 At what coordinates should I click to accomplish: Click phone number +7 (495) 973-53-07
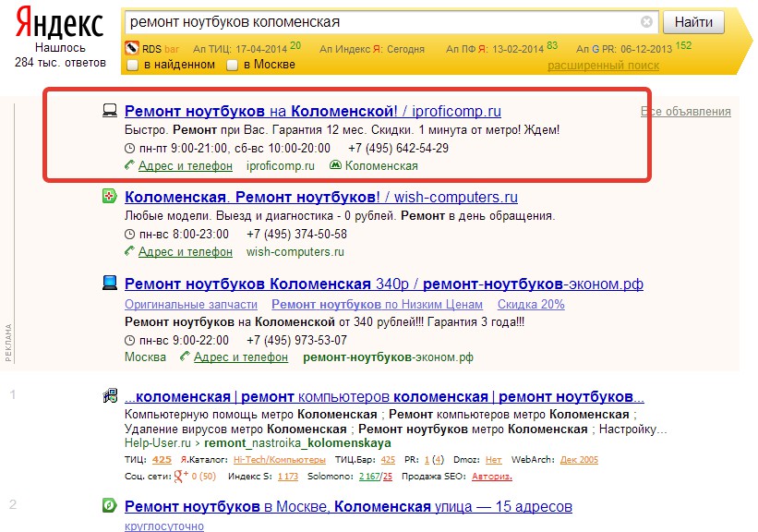[296, 340]
